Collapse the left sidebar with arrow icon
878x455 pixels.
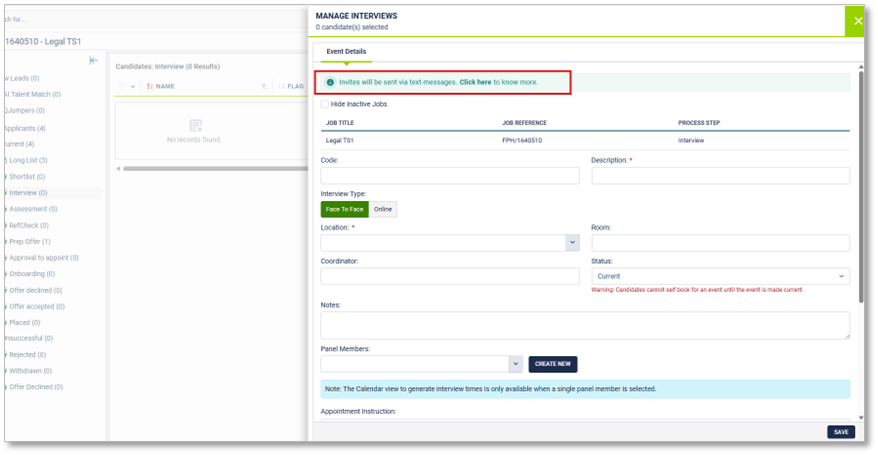click(x=93, y=61)
